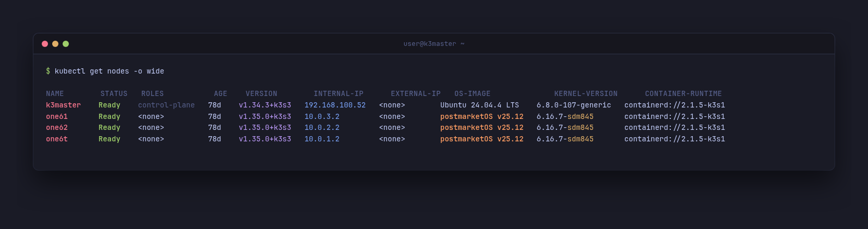
Task: Click the EXTERNAL-IP column header
Action: [x=416, y=94]
